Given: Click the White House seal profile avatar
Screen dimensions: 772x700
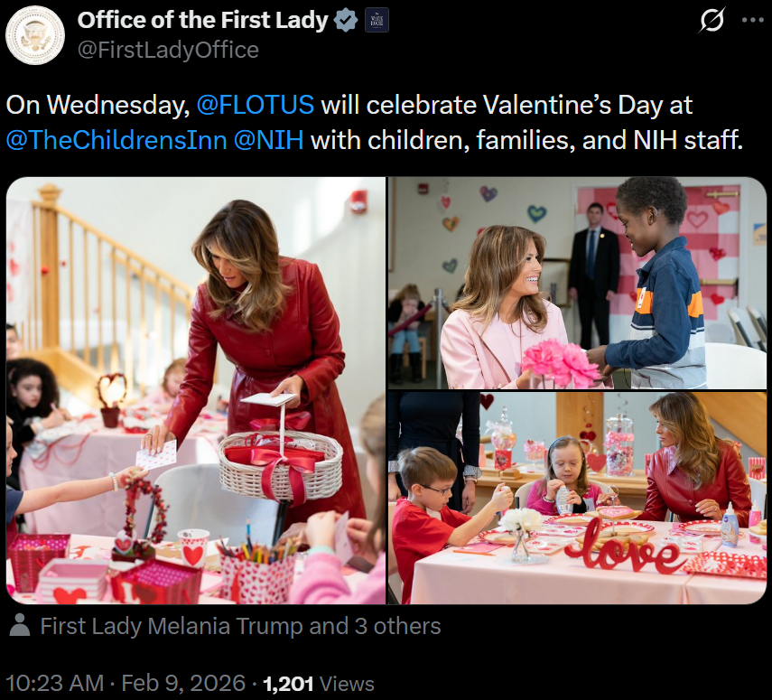Looking at the screenshot, I should coord(34,34).
